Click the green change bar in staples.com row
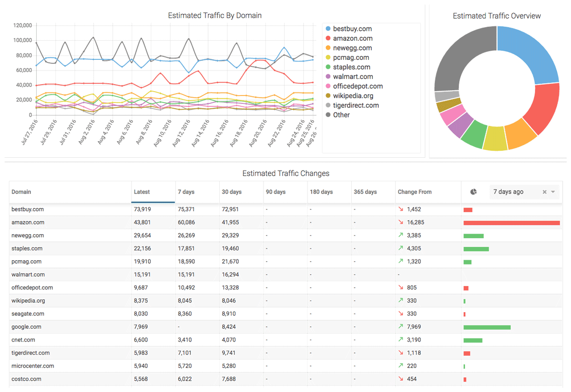The image size is (571, 392). [476, 249]
